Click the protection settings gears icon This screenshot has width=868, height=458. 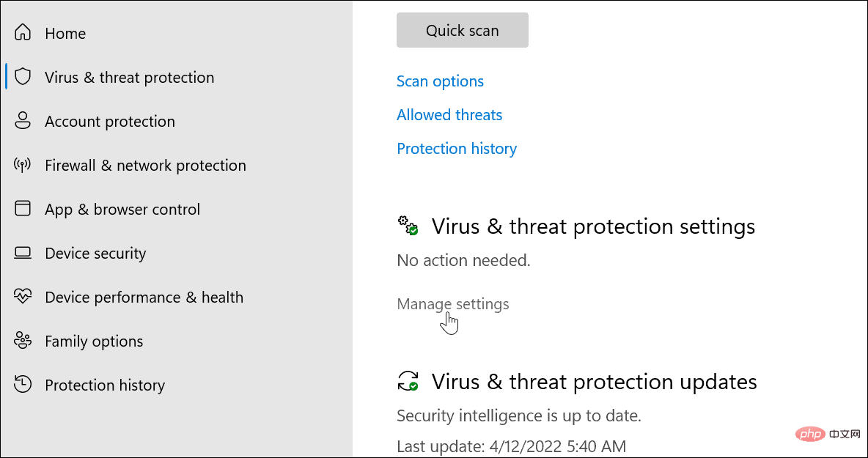tap(408, 225)
